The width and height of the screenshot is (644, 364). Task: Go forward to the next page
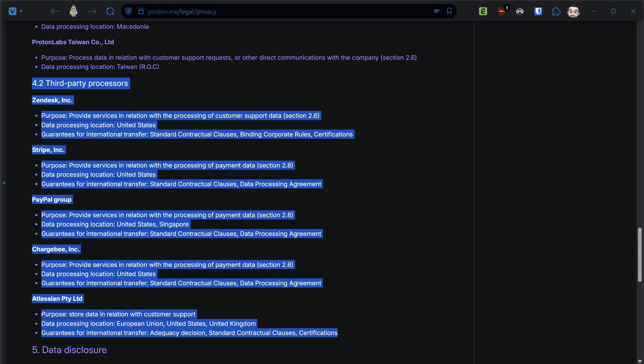pos(92,11)
